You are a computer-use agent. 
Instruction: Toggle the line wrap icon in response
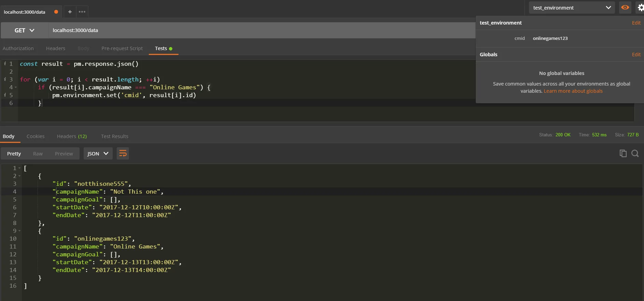[x=123, y=154]
